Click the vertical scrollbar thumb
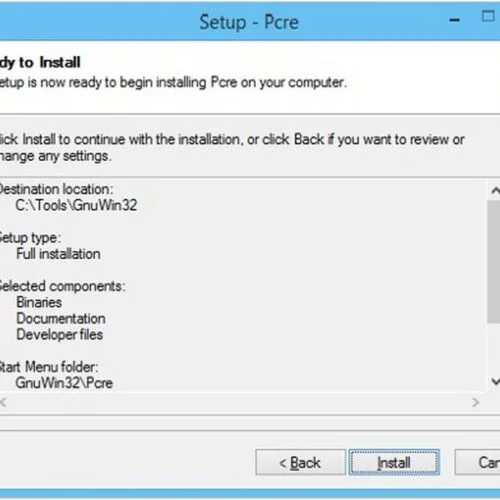Viewport: 500px width, 500px height. point(494,262)
